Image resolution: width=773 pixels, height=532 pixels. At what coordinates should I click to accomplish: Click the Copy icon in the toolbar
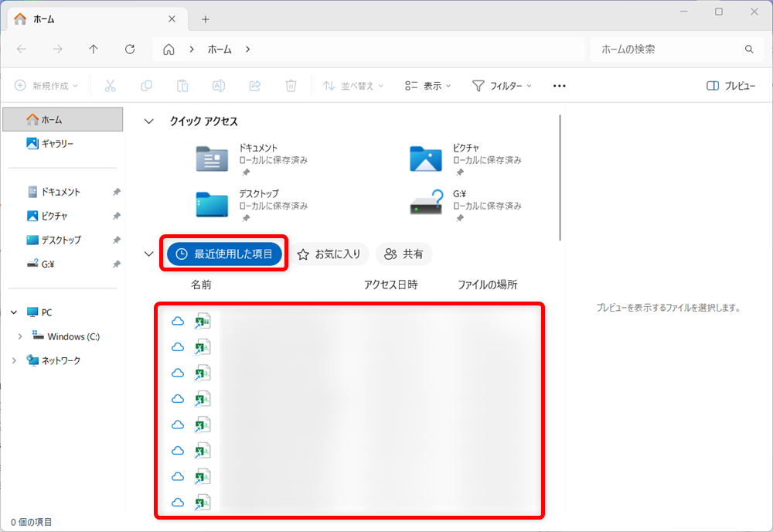coord(146,86)
